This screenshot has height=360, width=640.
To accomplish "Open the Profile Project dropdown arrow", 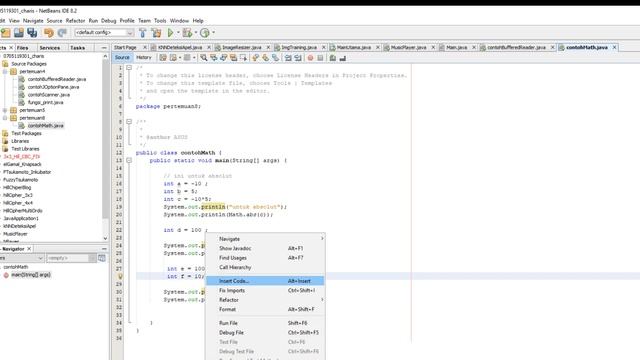I will [x=213, y=33].
